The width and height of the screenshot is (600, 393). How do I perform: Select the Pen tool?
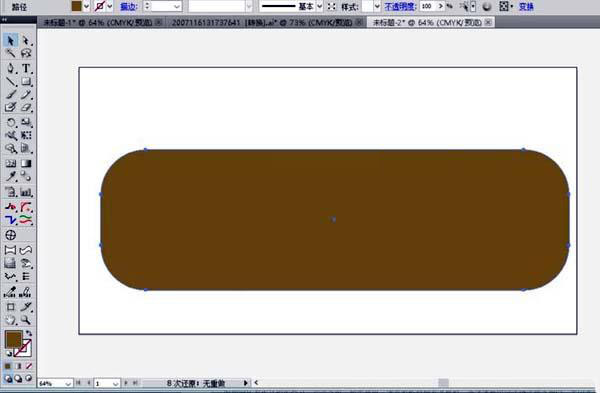coord(10,68)
